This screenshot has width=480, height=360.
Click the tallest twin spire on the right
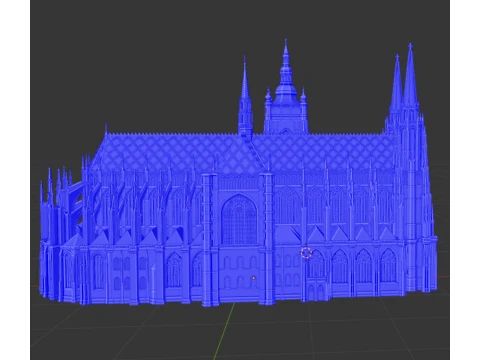(x=410, y=77)
